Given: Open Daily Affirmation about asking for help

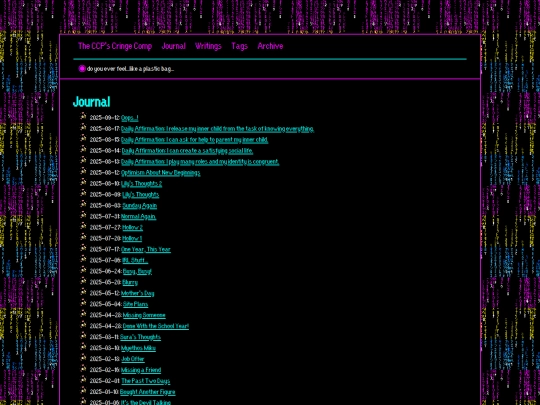Looking at the screenshot, I should (x=195, y=140).
